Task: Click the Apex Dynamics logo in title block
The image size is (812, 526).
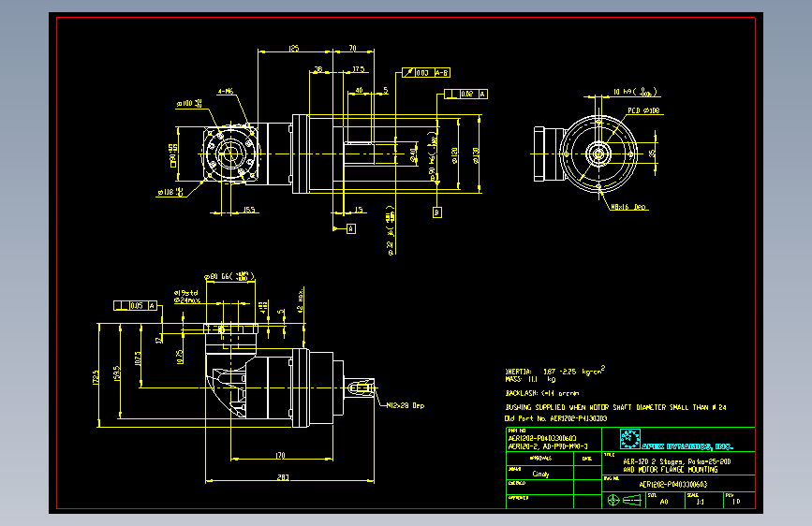Action: click(676, 440)
